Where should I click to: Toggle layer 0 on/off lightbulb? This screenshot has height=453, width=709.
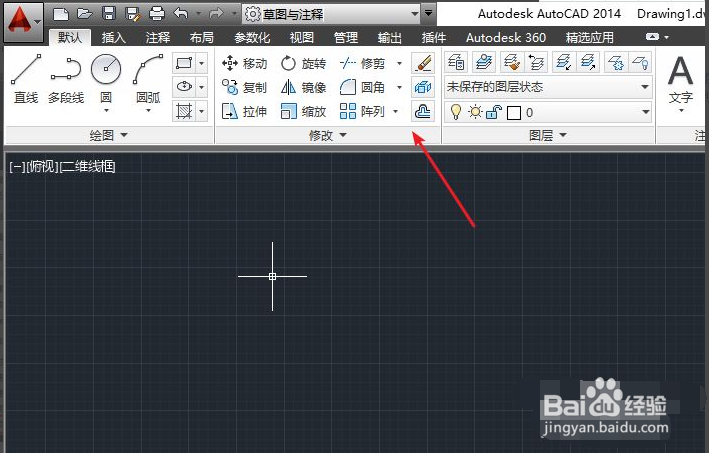pos(456,112)
